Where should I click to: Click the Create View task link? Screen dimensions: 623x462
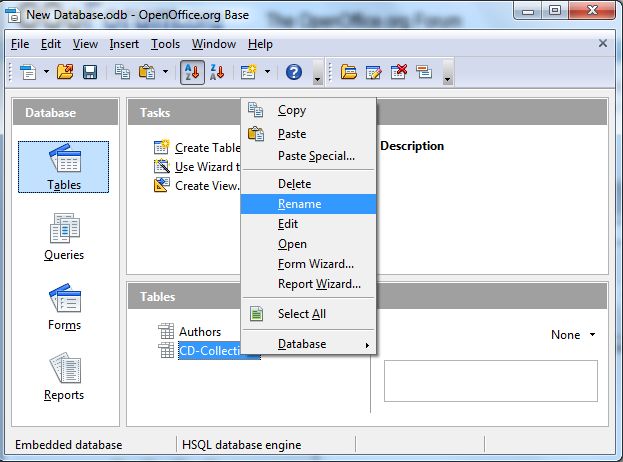(206, 185)
